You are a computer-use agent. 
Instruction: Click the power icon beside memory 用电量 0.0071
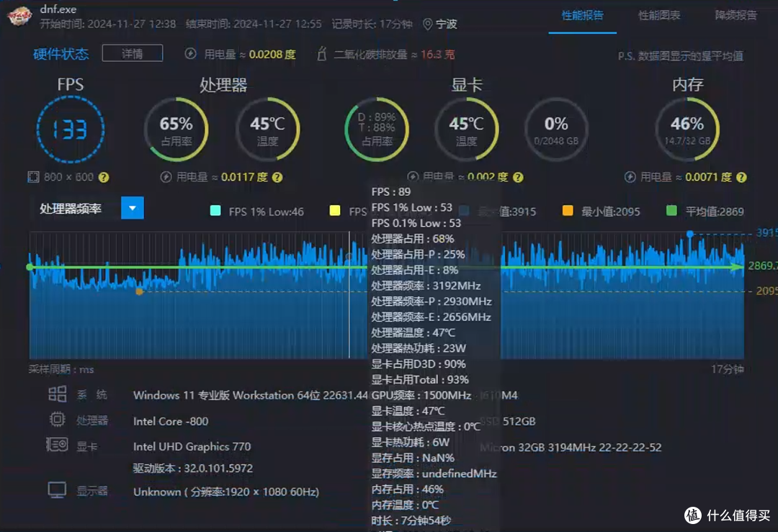pos(630,177)
